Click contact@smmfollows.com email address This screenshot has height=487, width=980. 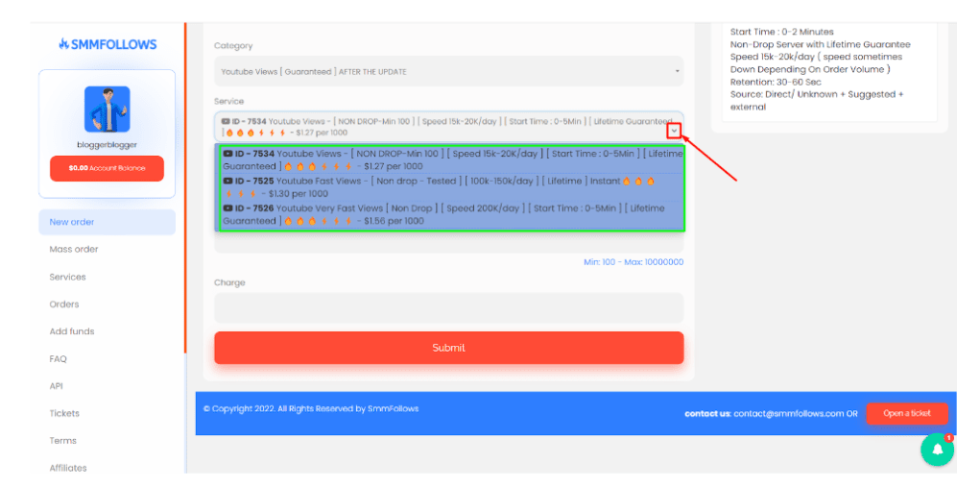[x=789, y=413]
